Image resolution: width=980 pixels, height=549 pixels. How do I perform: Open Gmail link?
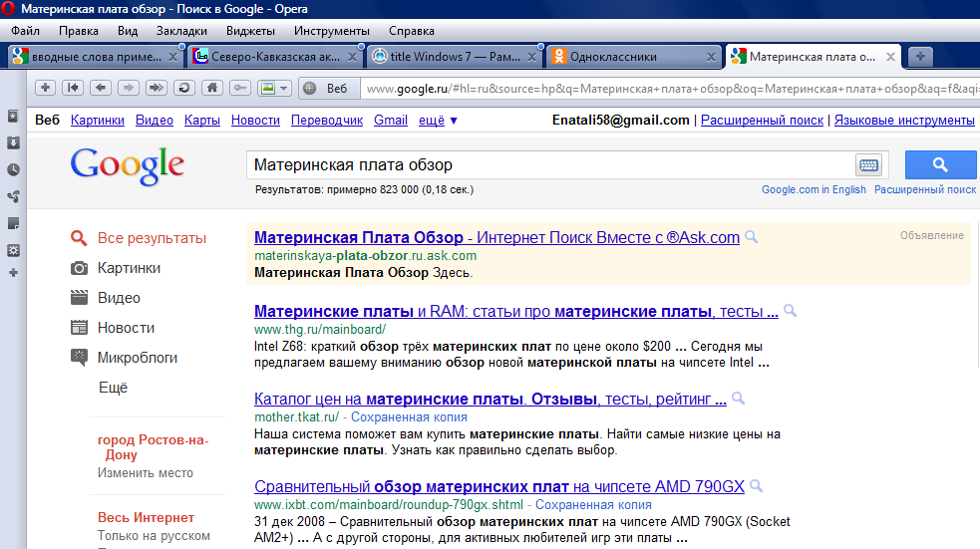pos(391,121)
